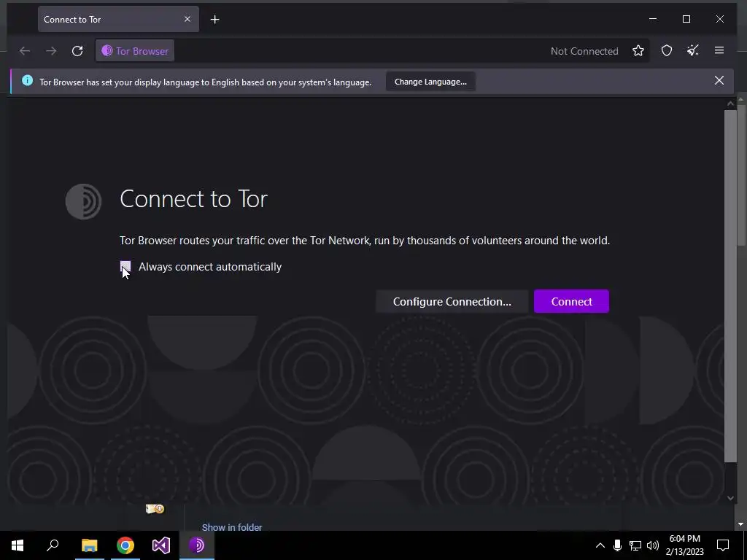This screenshot has height=560, width=747.
Task: Click the volume speaker tray icon
Action: point(653,545)
